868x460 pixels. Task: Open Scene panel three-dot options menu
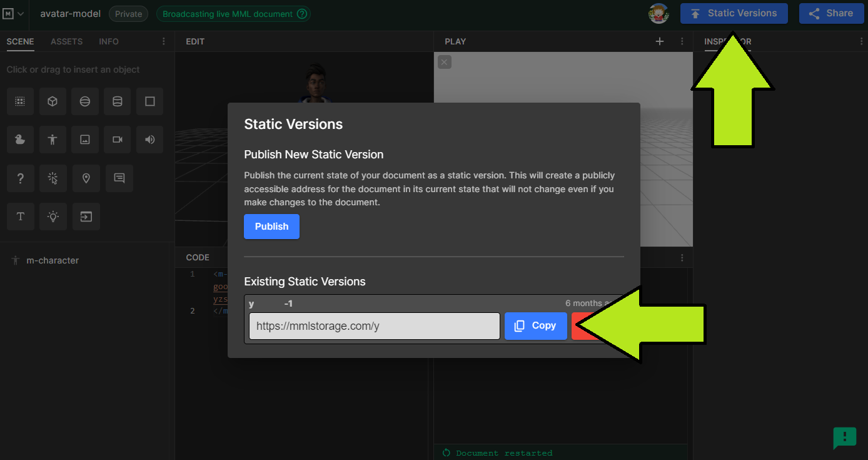coord(164,41)
